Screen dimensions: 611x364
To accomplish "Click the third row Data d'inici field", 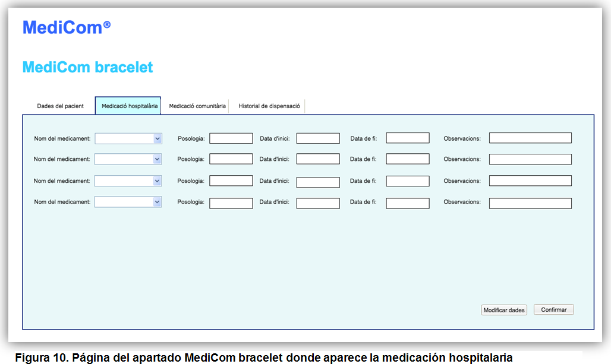I will pyautogui.click(x=318, y=182).
